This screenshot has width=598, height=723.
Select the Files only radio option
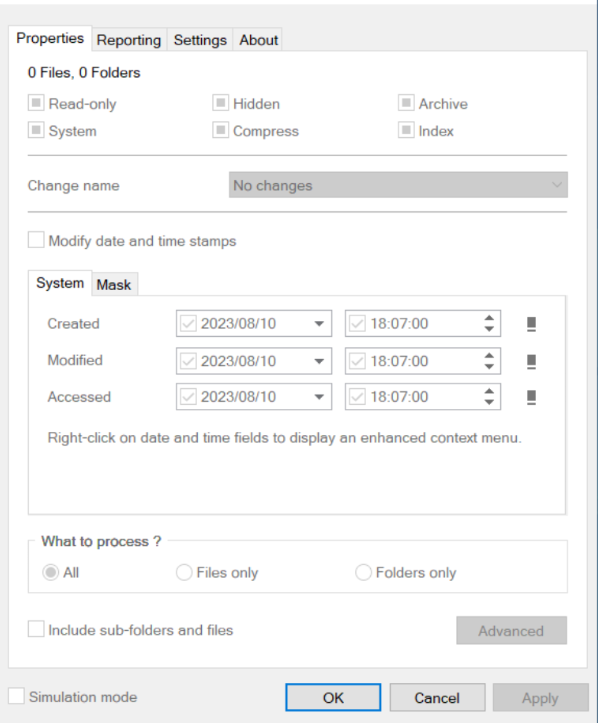pos(184,572)
